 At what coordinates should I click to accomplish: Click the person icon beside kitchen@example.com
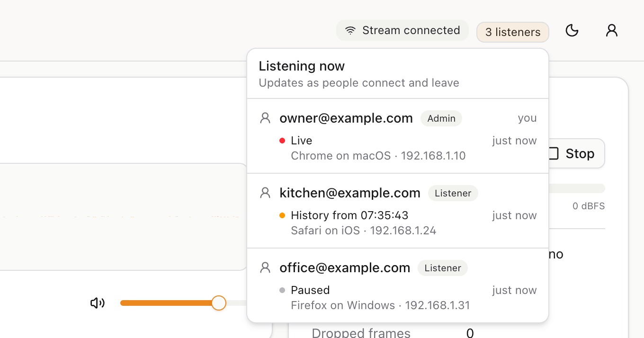265,193
